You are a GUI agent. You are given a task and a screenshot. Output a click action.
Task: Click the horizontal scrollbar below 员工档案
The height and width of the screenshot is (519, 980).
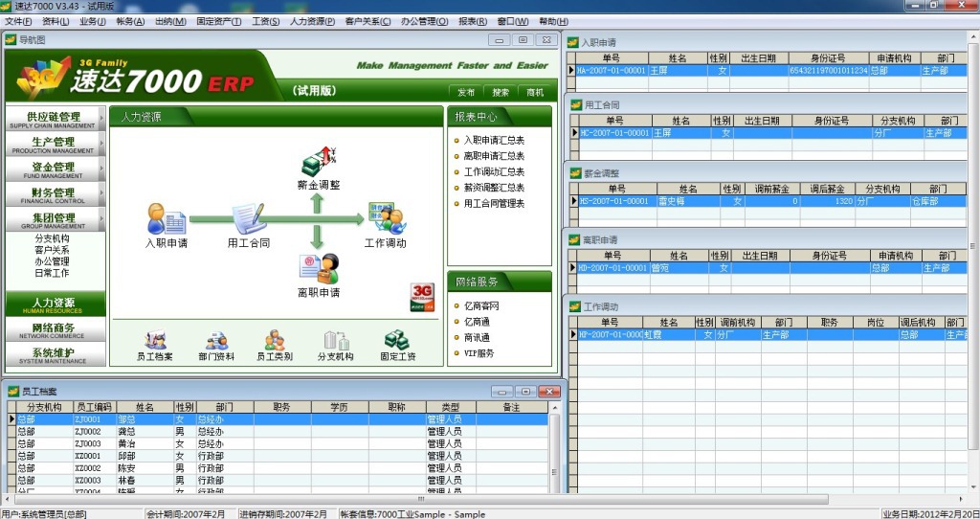pos(421,499)
